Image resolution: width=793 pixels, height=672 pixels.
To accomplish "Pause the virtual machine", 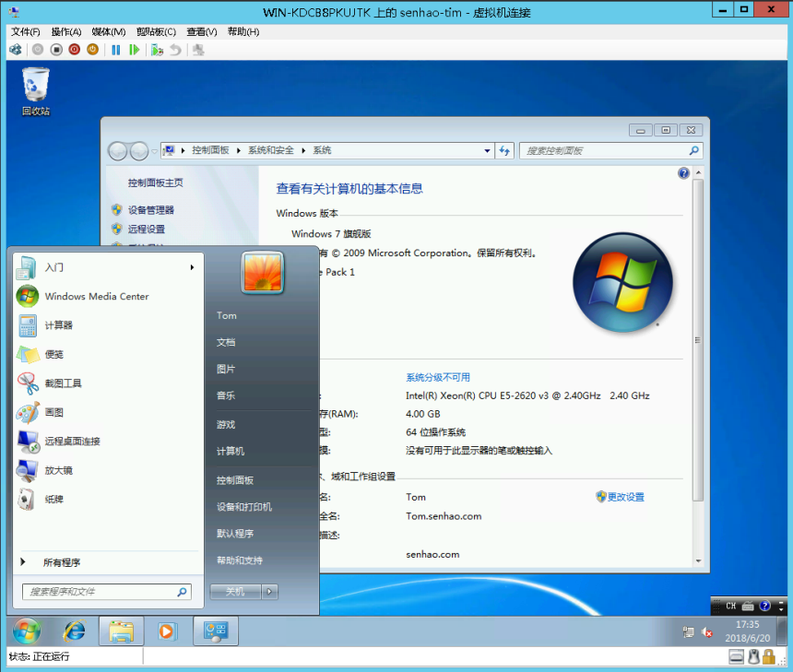I will pyautogui.click(x=116, y=50).
